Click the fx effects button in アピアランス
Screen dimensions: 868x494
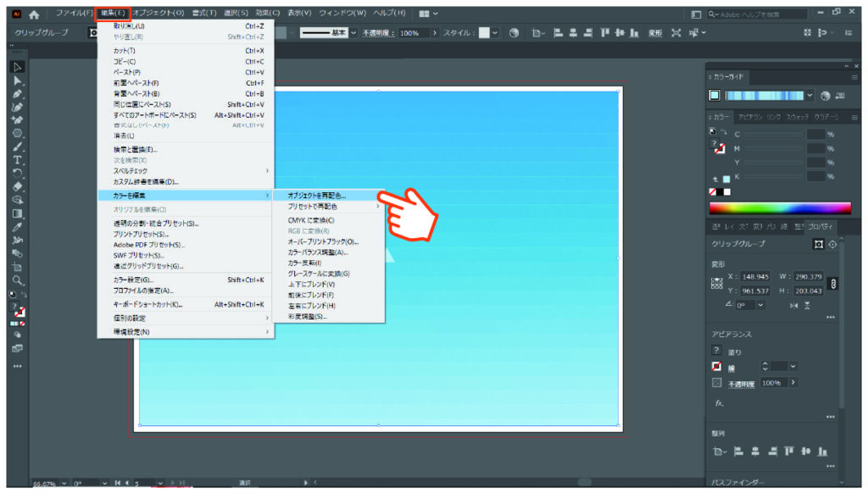pyautogui.click(x=719, y=403)
